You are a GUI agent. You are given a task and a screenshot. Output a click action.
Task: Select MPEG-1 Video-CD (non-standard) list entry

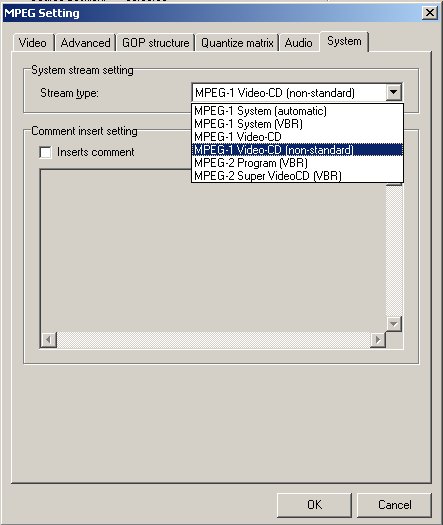coord(297,150)
